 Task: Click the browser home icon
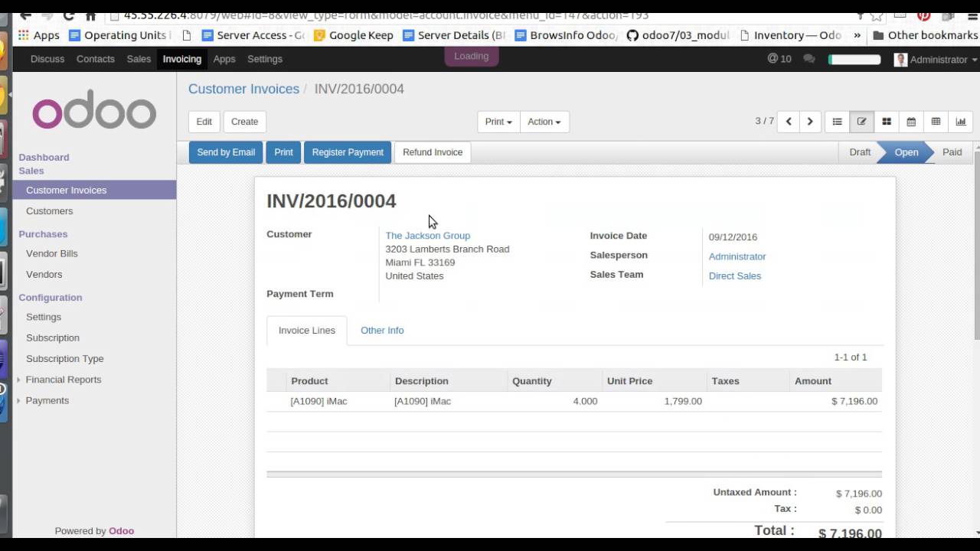(91, 15)
